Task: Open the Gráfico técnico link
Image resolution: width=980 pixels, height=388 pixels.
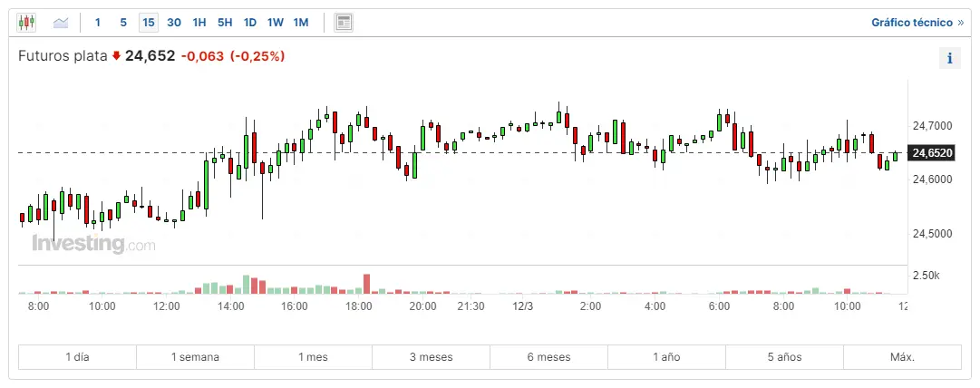Action: pyautogui.click(x=917, y=22)
